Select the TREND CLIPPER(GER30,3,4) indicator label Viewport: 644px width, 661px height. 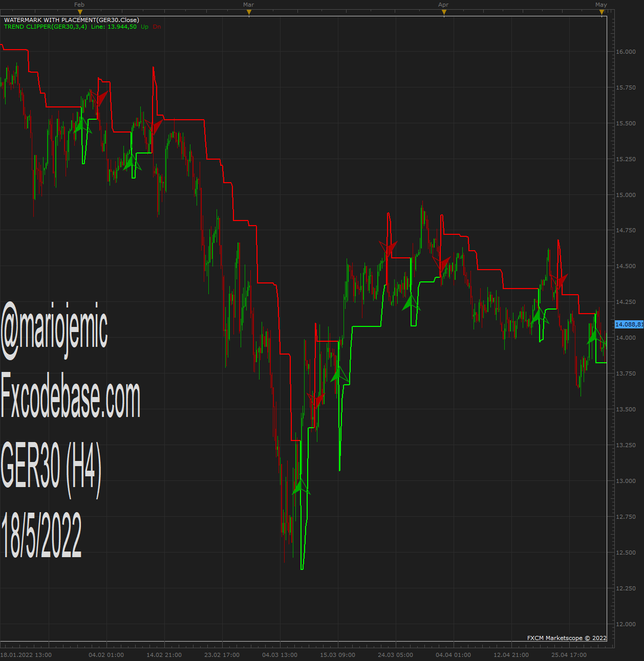click(45, 27)
